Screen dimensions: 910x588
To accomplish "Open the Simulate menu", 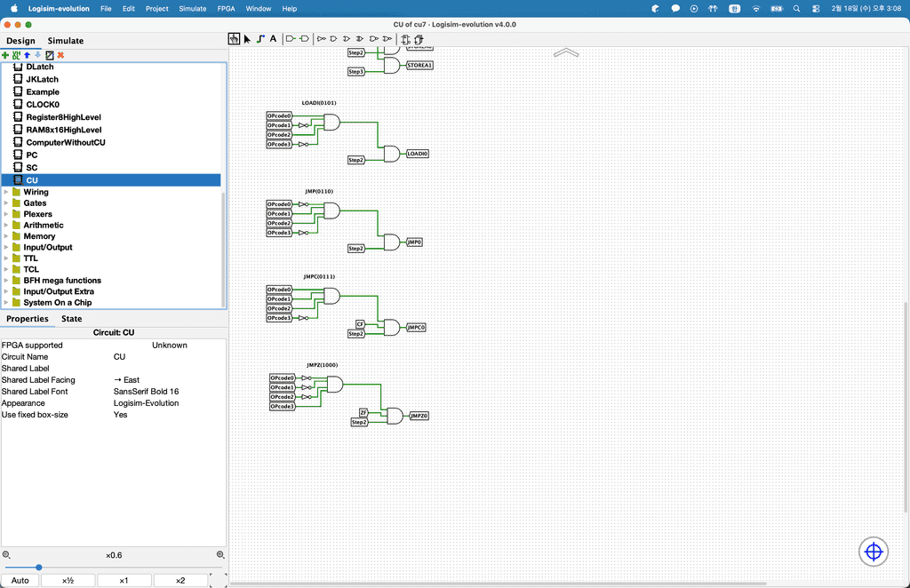I will point(192,8).
